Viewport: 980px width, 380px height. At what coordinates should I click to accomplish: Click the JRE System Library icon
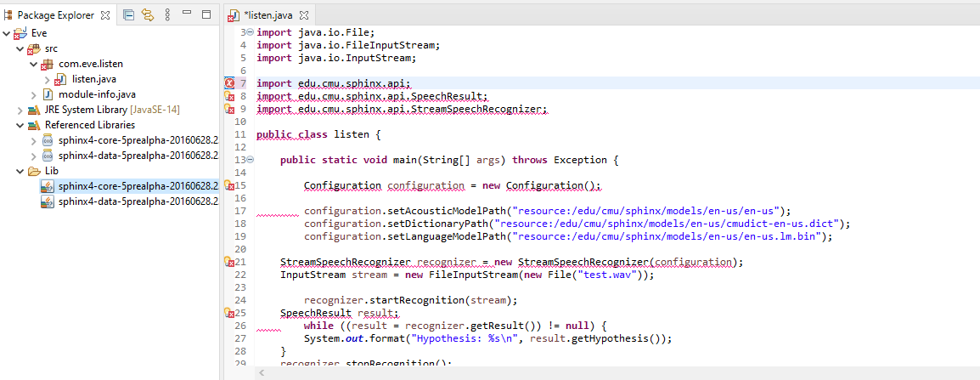click(x=34, y=111)
